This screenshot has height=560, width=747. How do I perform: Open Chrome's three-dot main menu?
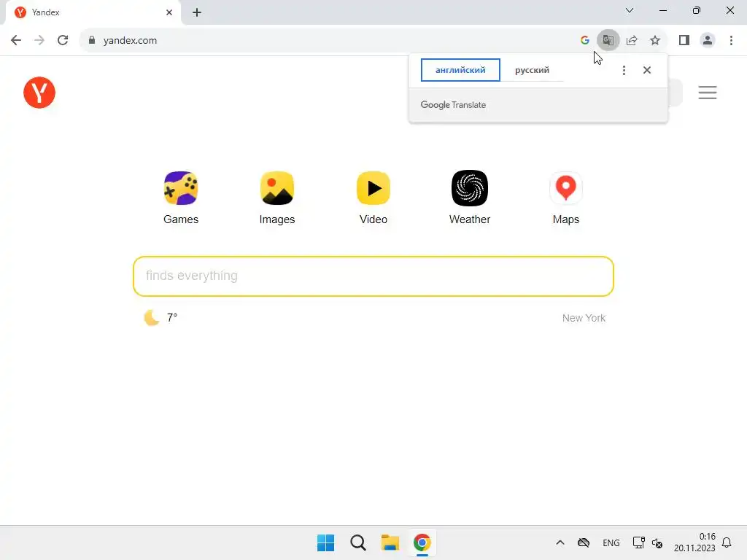click(x=731, y=40)
